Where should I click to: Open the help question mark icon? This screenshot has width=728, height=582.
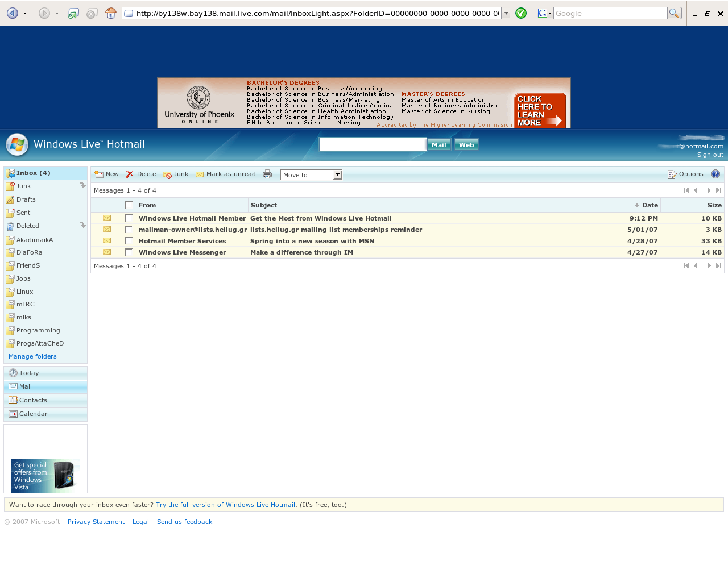click(715, 174)
